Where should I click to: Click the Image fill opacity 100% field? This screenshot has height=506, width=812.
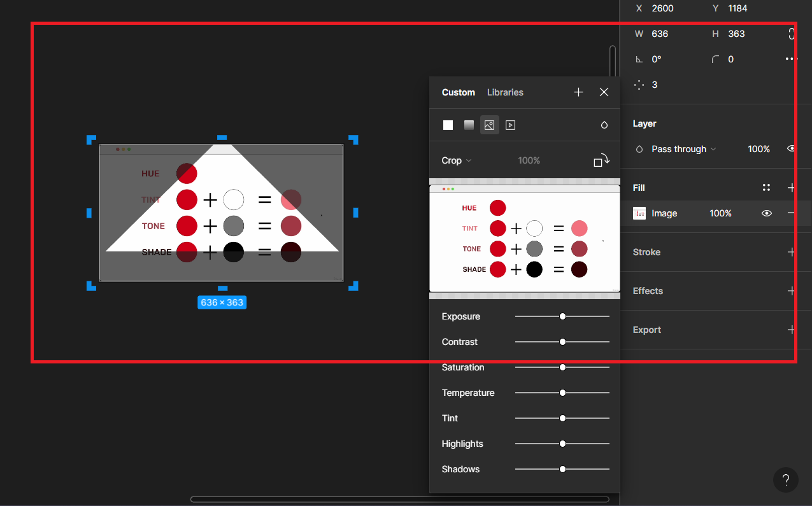tap(720, 213)
